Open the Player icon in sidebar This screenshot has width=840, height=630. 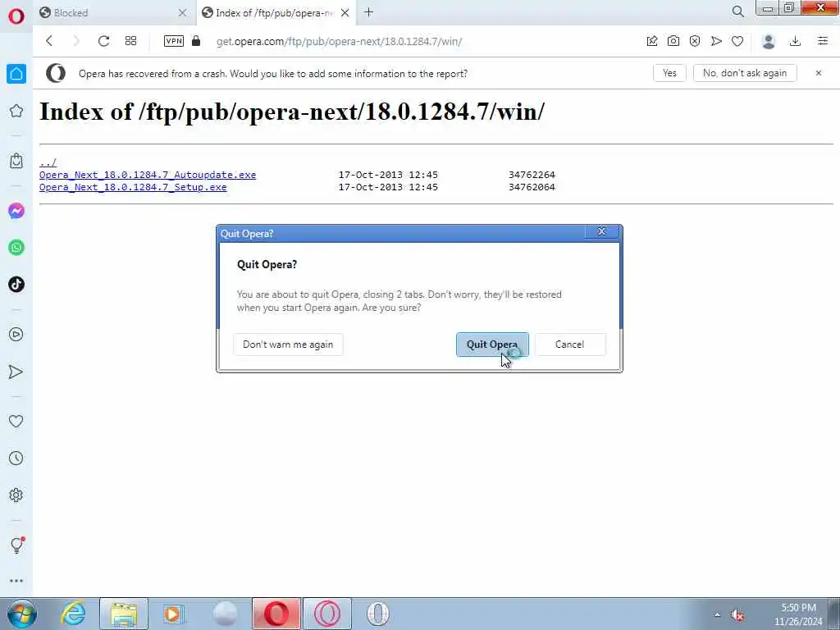pyautogui.click(x=16, y=335)
